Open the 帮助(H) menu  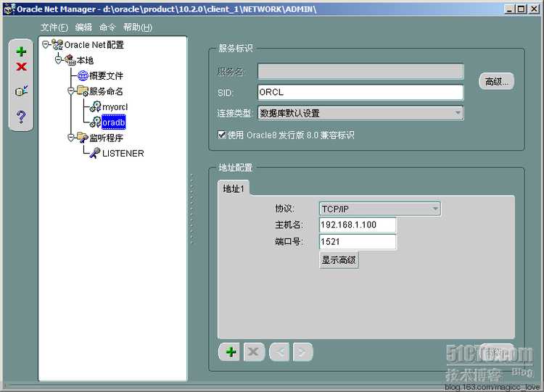(x=138, y=27)
